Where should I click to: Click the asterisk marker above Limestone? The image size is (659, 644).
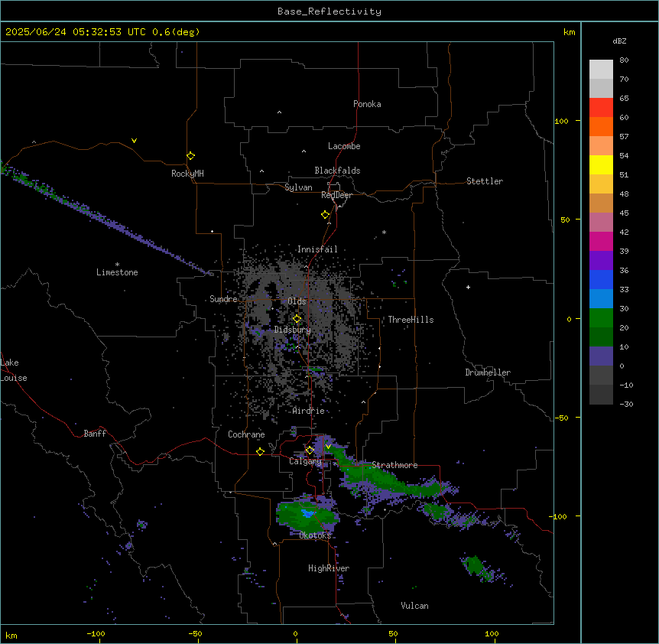point(117,265)
